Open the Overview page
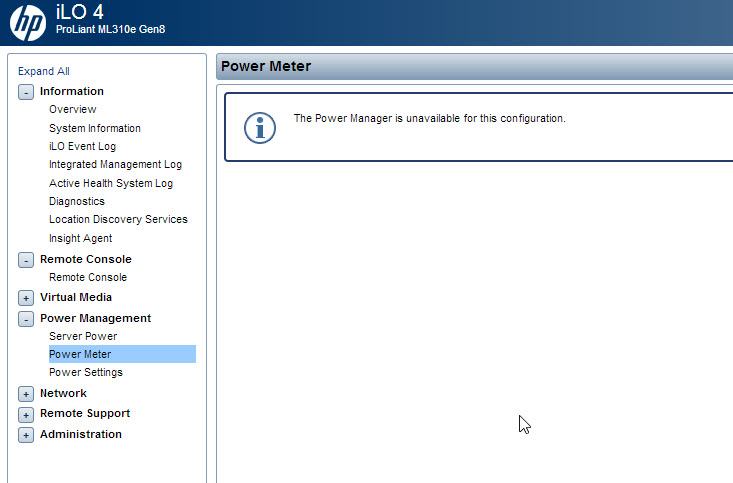The width and height of the screenshot is (733, 483). (72, 109)
